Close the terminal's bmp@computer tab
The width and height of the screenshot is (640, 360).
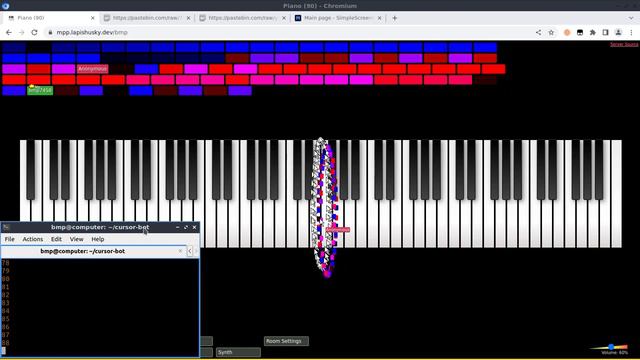tap(180, 251)
